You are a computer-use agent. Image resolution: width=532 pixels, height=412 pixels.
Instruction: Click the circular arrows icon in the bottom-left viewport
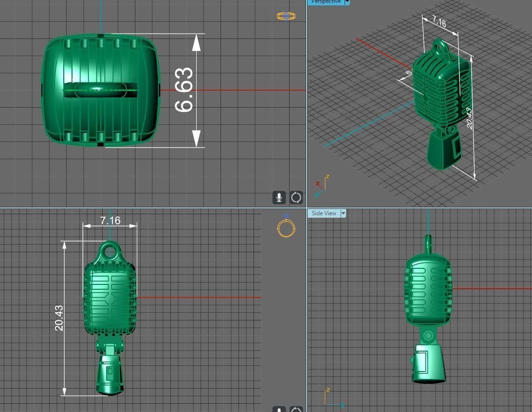tap(296, 409)
